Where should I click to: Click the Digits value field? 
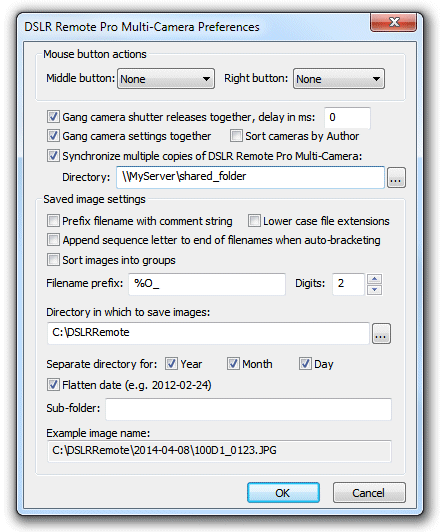[x=348, y=284]
